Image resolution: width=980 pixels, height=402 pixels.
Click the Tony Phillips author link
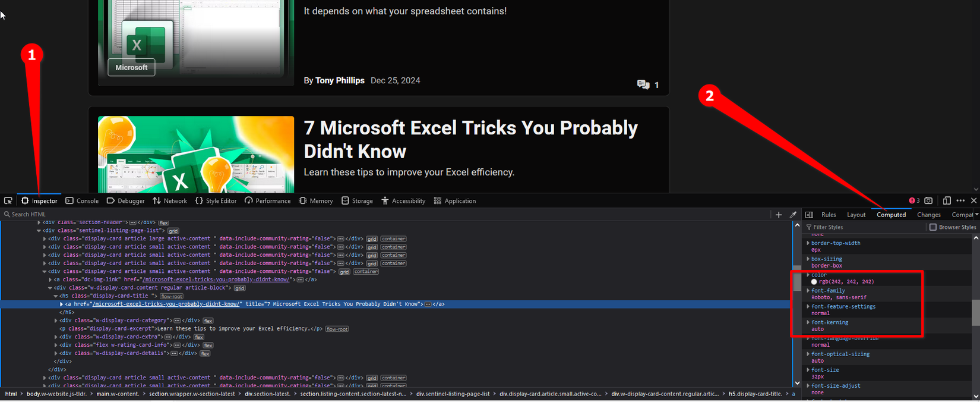click(340, 80)
